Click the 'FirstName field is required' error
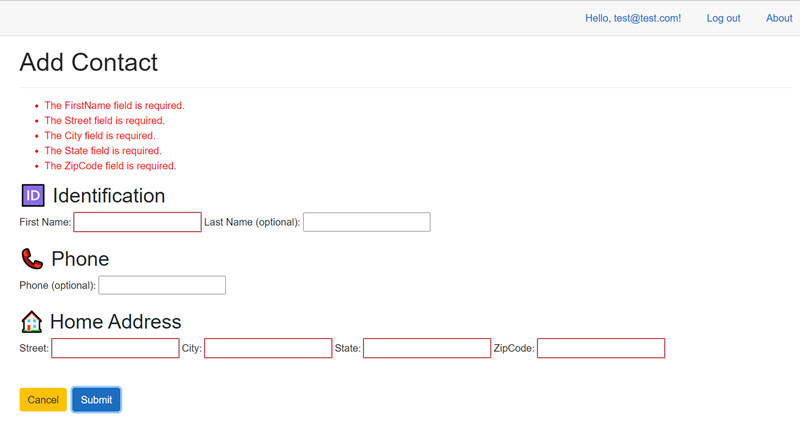 pyautogui.click(x=114, y=105)
